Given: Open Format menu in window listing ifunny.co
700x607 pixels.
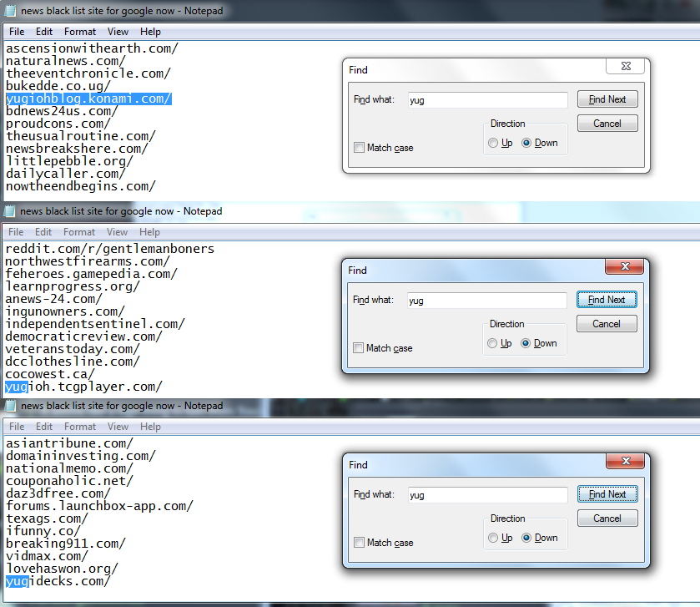Looking at the screenshot, I should [x=80, y=427].
